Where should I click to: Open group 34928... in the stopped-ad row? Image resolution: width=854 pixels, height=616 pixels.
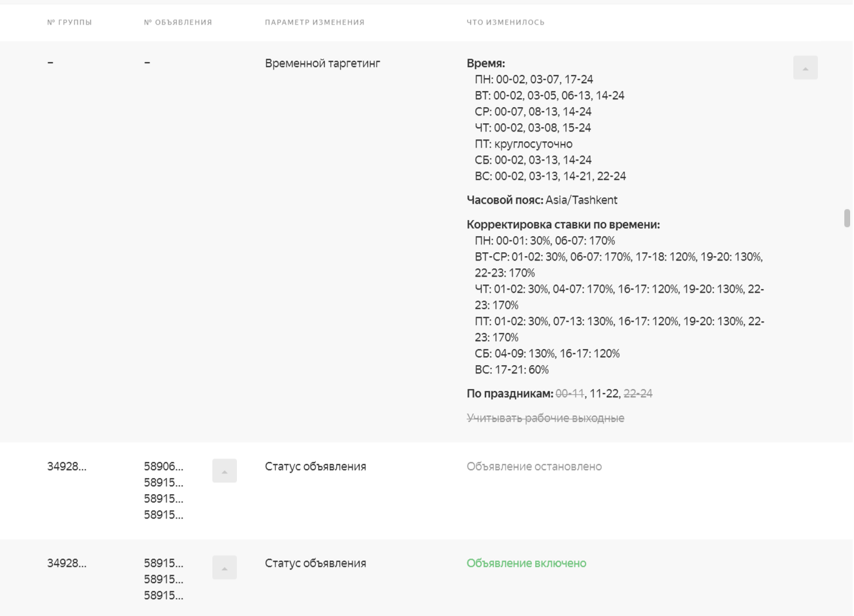[66, 466]
